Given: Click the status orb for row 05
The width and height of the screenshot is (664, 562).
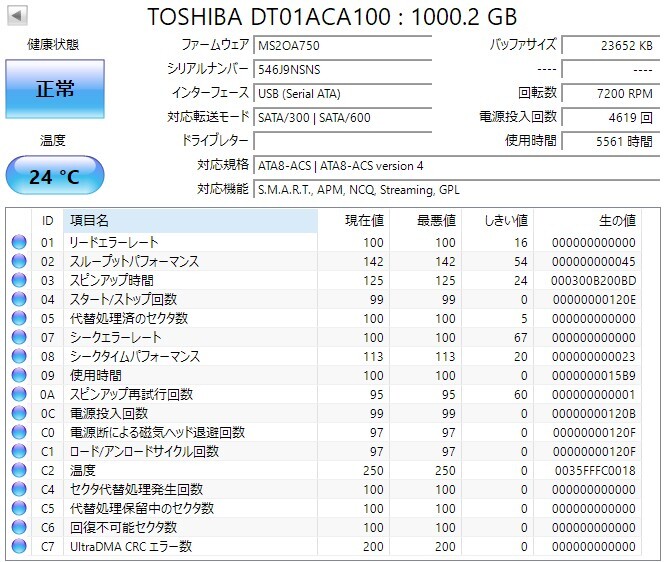Looking at the screenshot, I should point(19,318).
